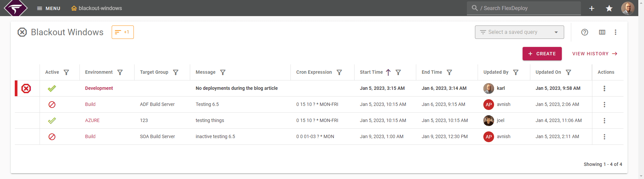Click joel's avatar
The width and height of the screenshot is (644, 179).
tap(489, 121)
